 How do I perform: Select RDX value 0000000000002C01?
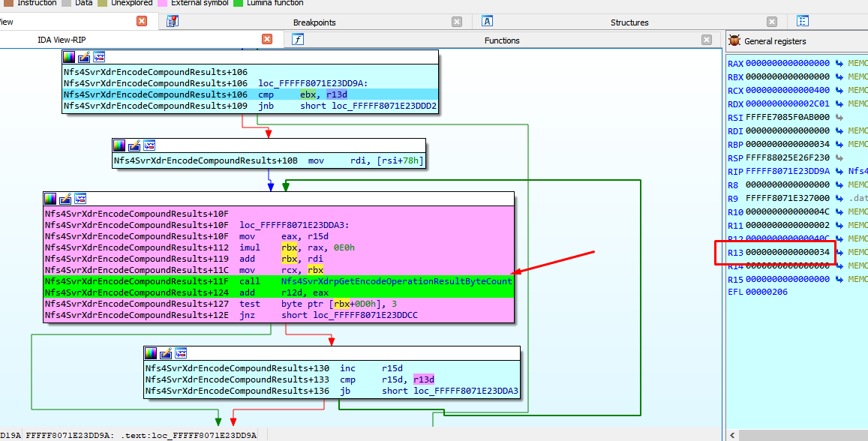point(788,104)
